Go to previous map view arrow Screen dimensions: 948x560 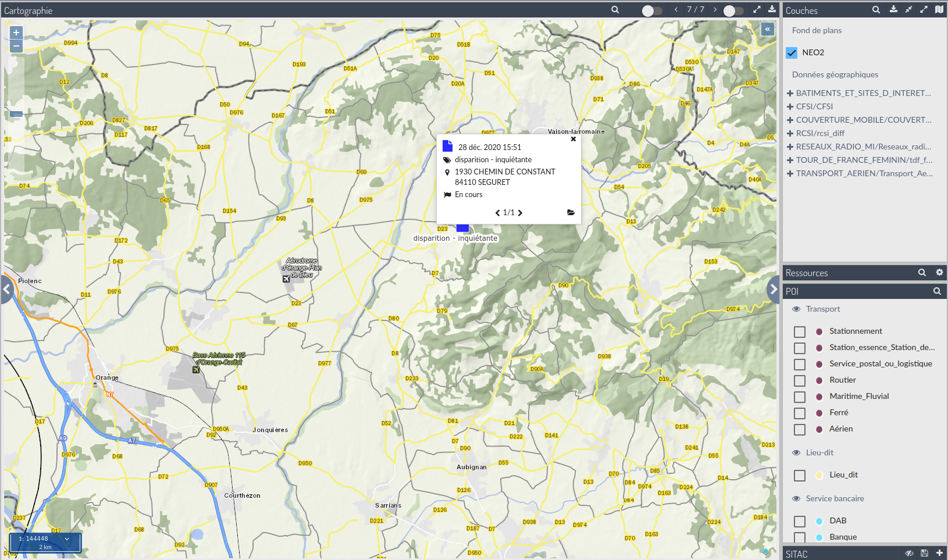(676, 10)
